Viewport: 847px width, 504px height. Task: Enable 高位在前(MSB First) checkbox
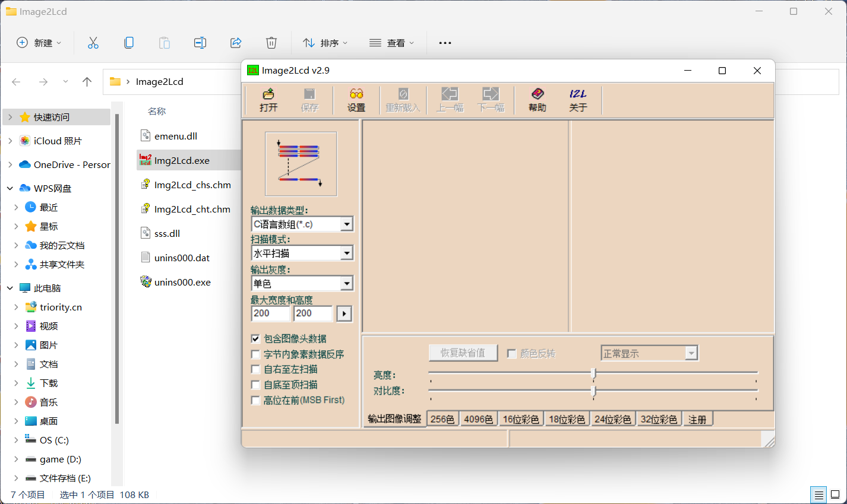[255, 400]
